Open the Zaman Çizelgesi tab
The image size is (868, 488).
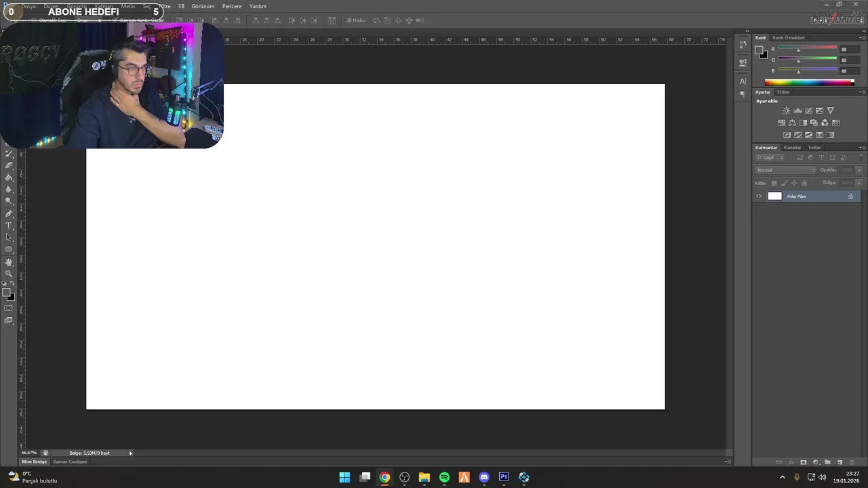coord(70,462)
